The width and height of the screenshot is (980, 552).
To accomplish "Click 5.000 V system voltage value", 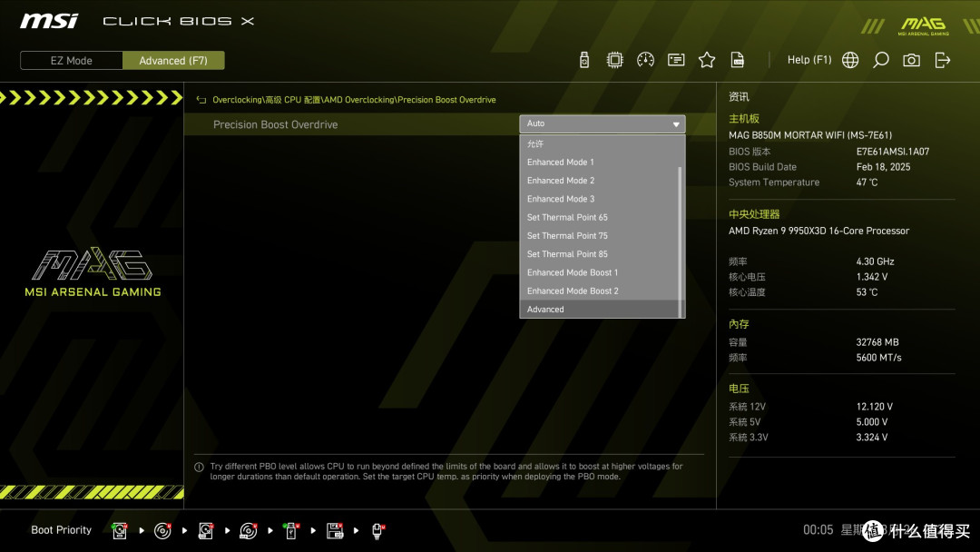I will coord(872,422).
